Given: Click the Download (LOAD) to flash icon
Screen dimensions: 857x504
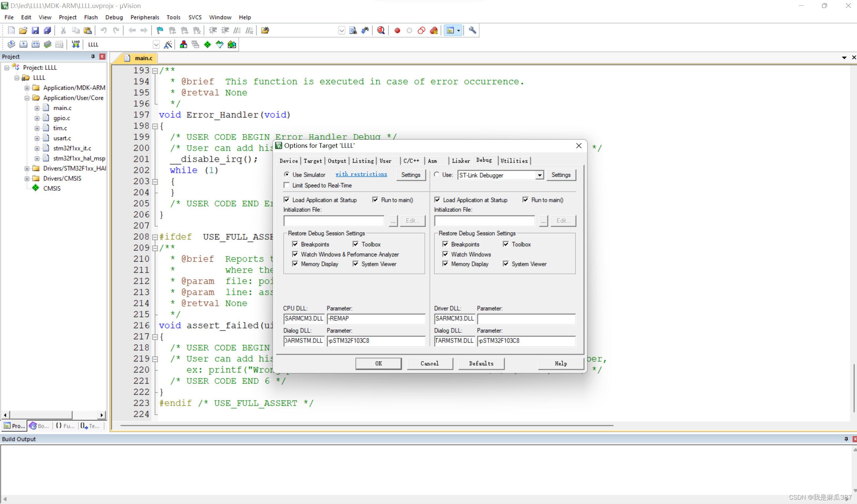Looking at the screenshot, I should tap(76, 44).
